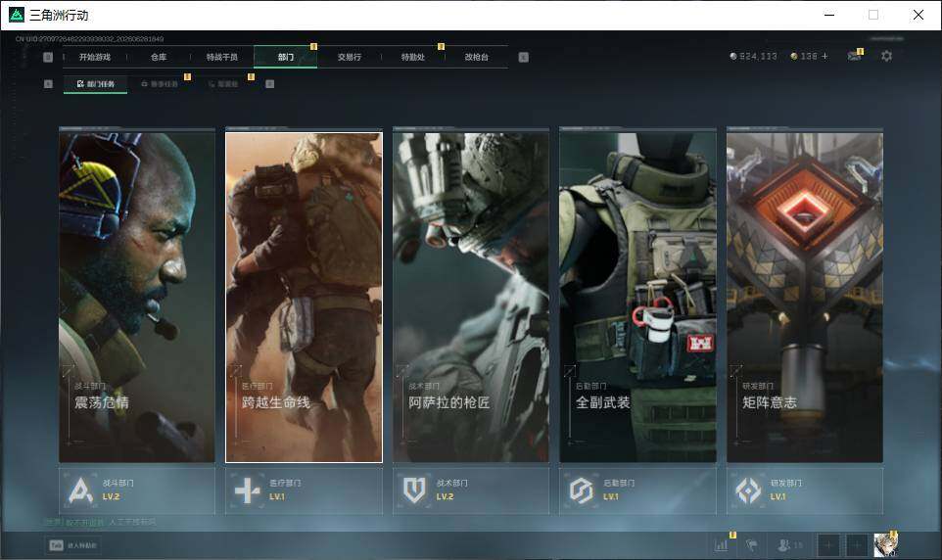942x560 pixels.
Task: Go to the 交易行 tab
Action: pos(349,57)
